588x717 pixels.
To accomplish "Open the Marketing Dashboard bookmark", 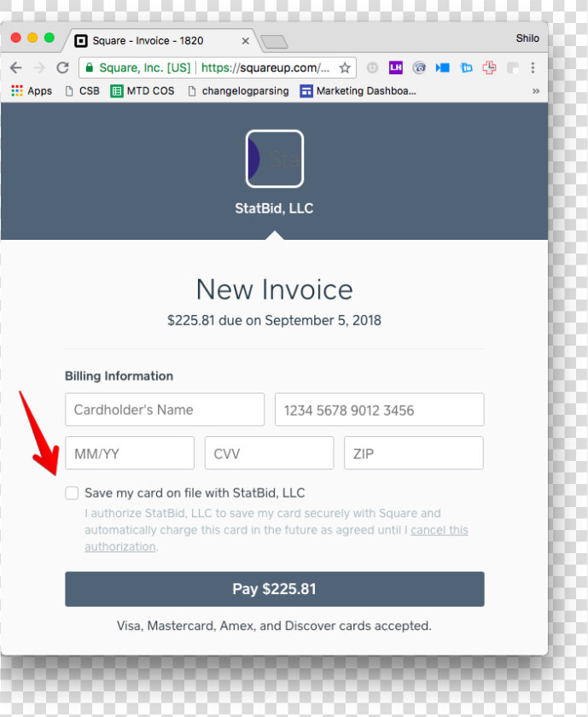I will (358, 91).
